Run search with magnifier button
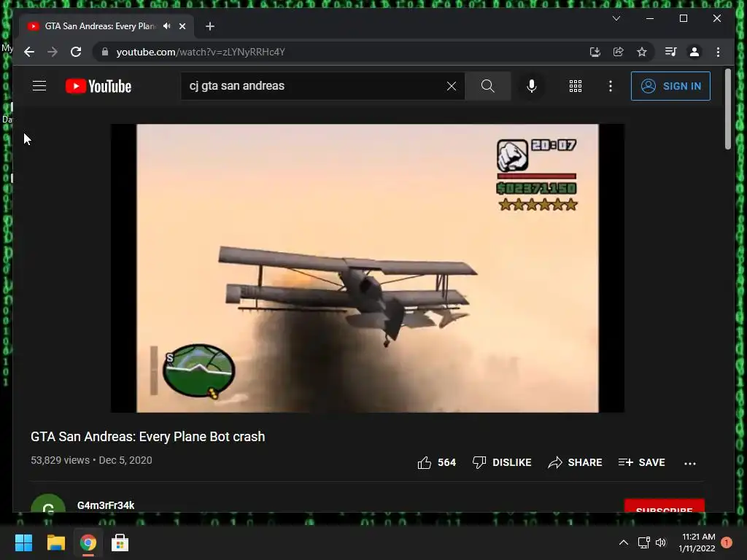The height and width of the screenshot is (560, 747). 487,86
